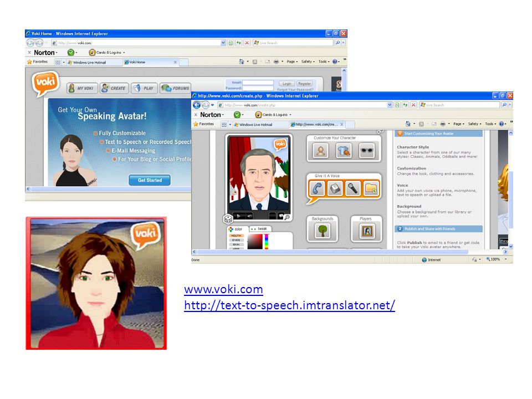The width and height of the screenshot is (532, 399).
Task: Click the Quick Tabs icon in create.php window
Action: pos(224,125)
